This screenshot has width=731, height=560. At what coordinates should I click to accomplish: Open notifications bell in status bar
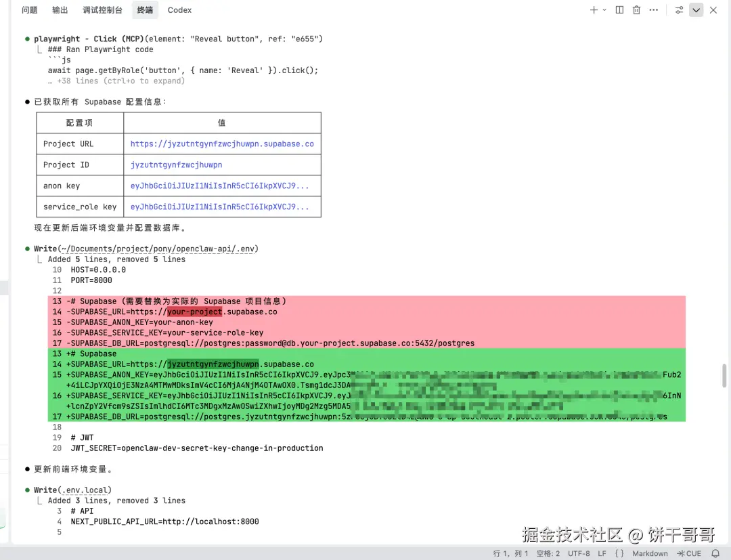(x=715, y=553)
